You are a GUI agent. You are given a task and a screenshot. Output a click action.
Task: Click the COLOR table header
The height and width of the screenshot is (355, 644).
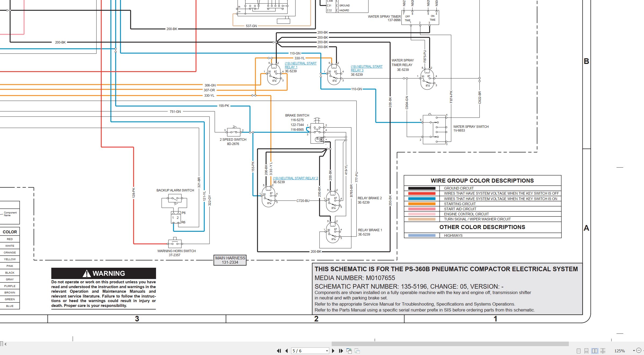pos(10,232)
